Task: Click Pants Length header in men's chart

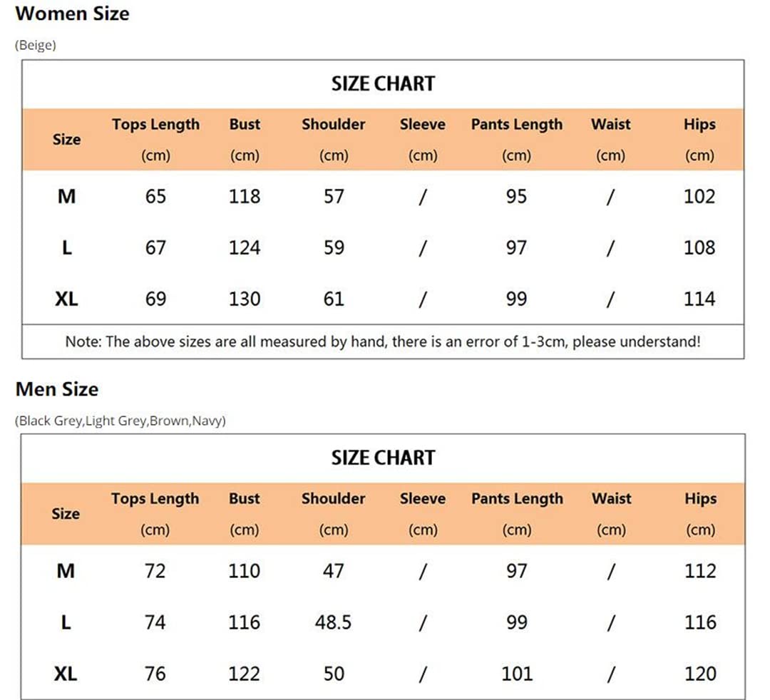Action: [x=517, y=499]
